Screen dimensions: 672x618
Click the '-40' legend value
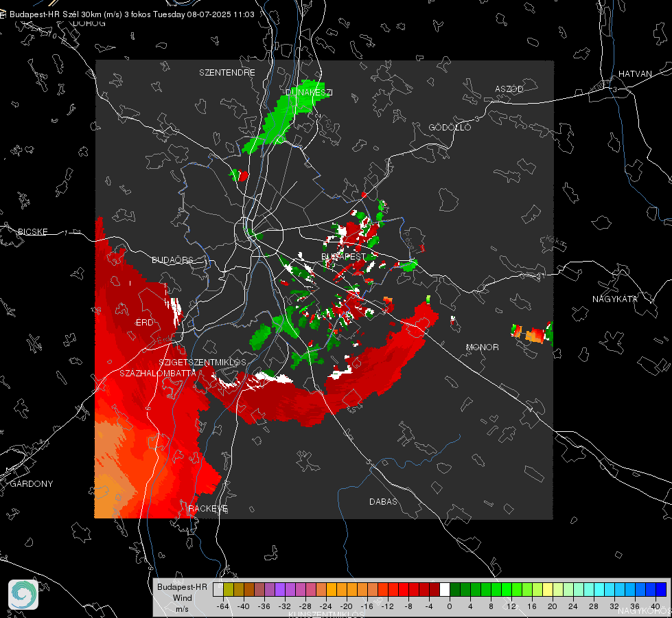pyautogui.click(x=244, y=606)
